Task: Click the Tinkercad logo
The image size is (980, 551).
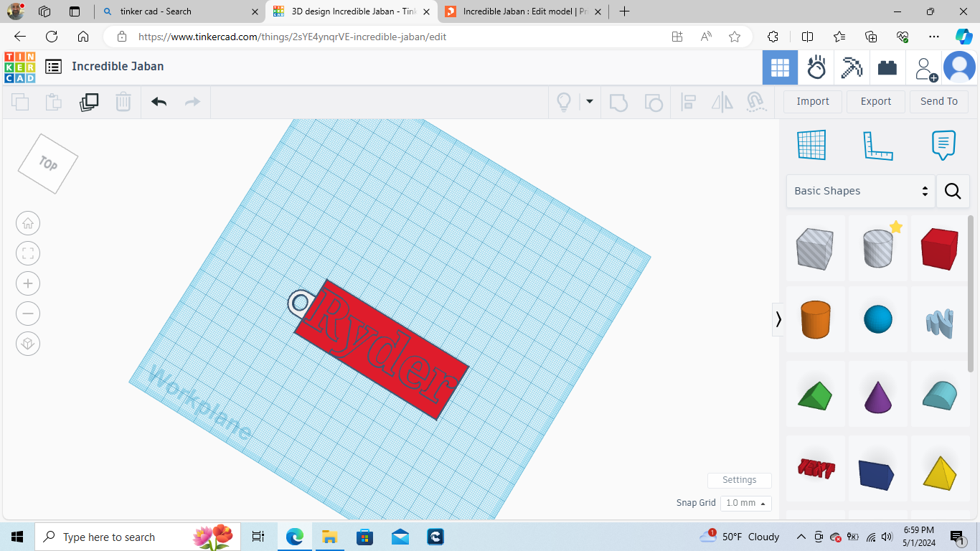Action: 19,67
